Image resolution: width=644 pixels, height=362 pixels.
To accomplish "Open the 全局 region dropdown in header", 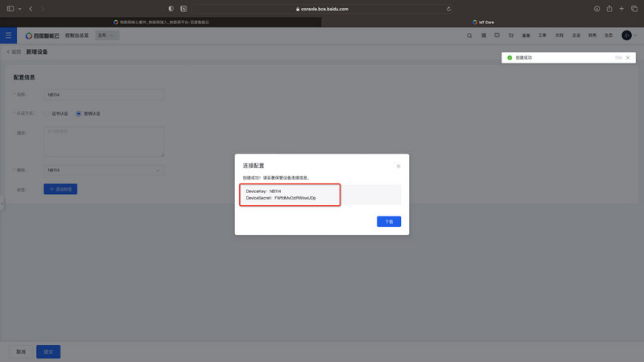I will (x=107, y=35).
